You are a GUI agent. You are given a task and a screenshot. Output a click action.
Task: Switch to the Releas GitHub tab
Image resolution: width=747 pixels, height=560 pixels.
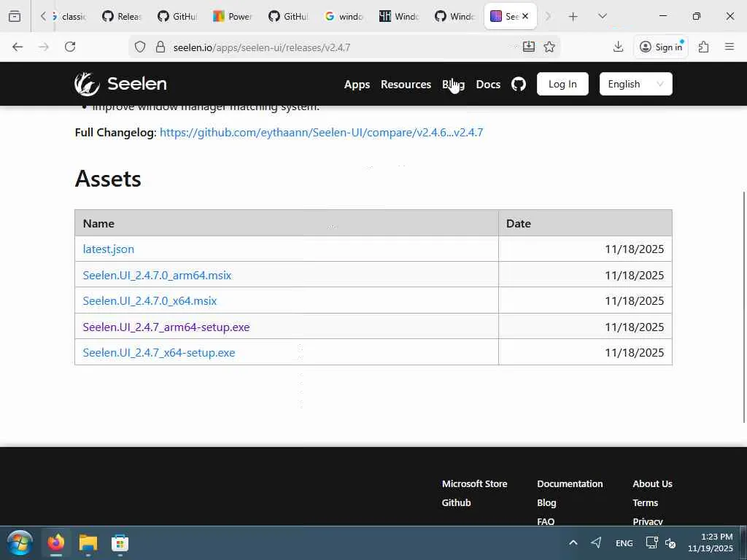[122, 16]
